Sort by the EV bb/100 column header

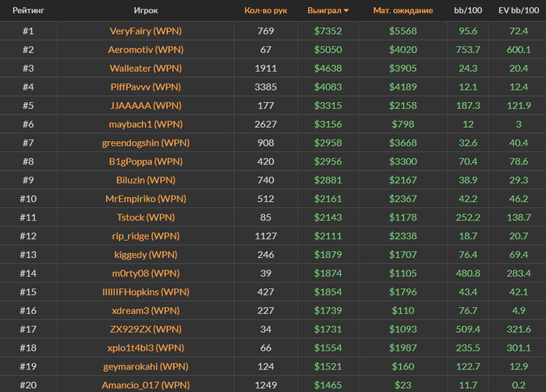[516, 12]
